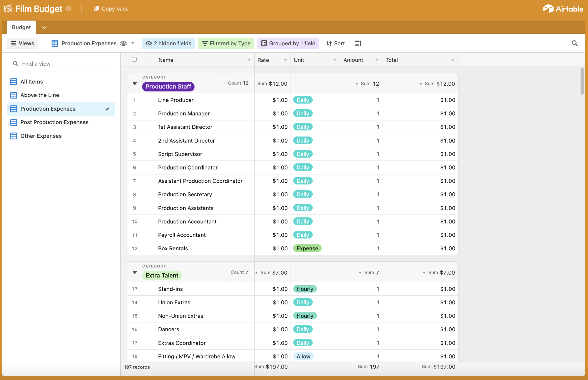Click the grid view icon for Post Production Expenses
The width and height of the screenshot is (588, 380).
(x=13, y=122)
